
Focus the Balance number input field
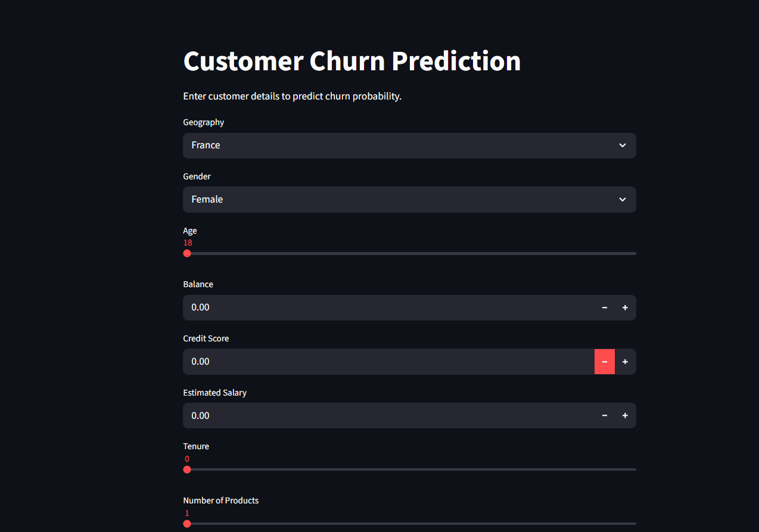[387, 307]
